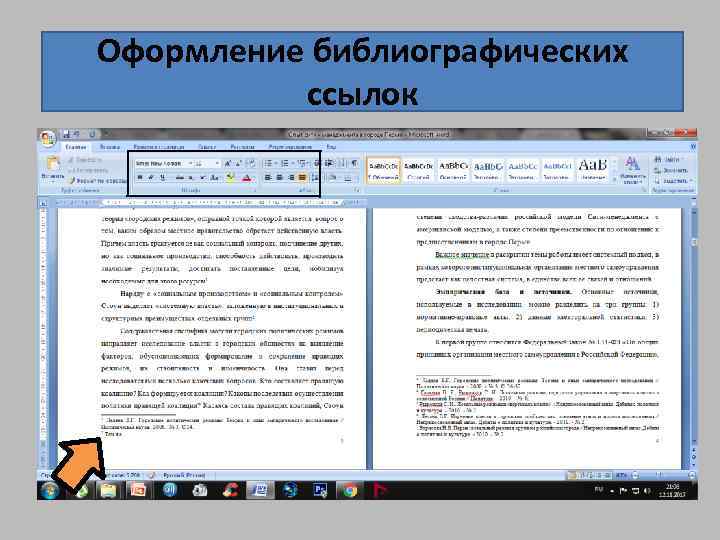
Task: Align text left
Action: coord(268,177)
